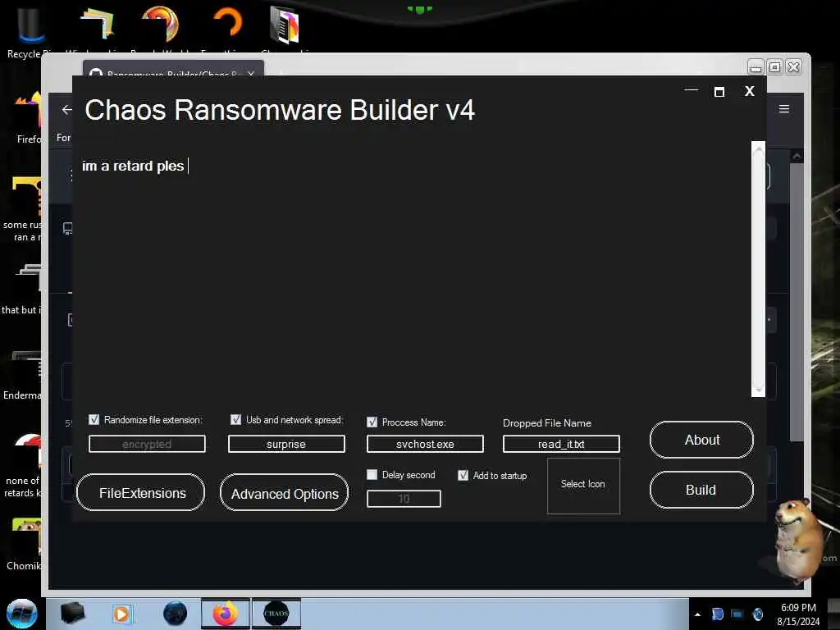Viewport: 840px width, 630px height.
Task: Open the black folder taskbar icon
Action: pos(72,614)
